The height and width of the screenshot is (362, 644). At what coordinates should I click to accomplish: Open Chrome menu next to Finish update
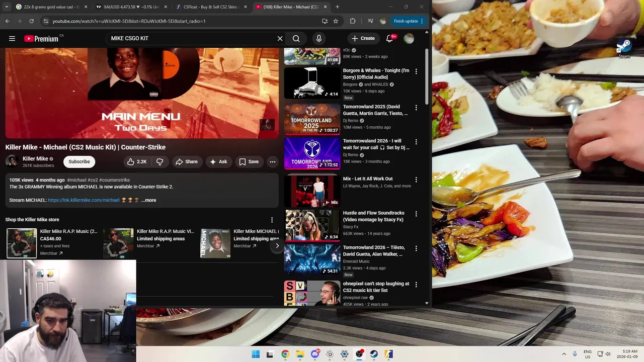(422, 21)
